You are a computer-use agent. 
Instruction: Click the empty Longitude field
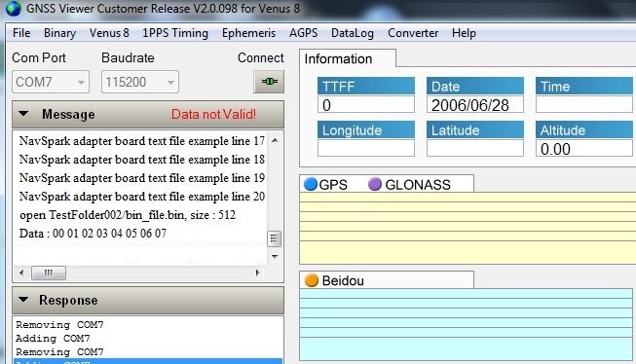[366, 148]
